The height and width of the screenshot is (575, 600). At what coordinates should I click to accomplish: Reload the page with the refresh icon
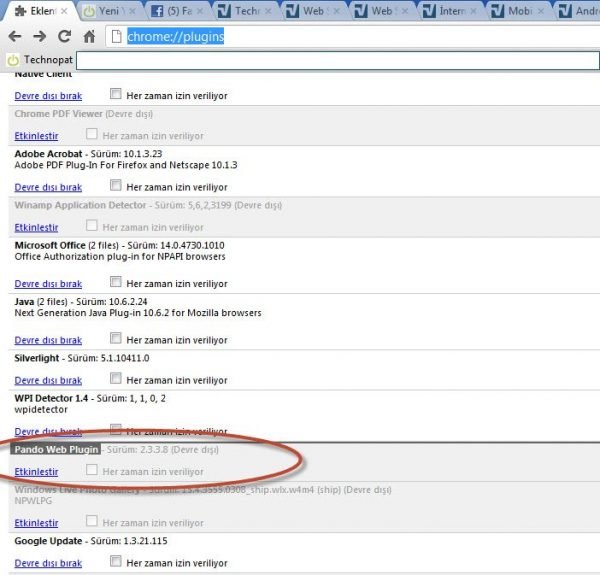[x=64, y=36]
